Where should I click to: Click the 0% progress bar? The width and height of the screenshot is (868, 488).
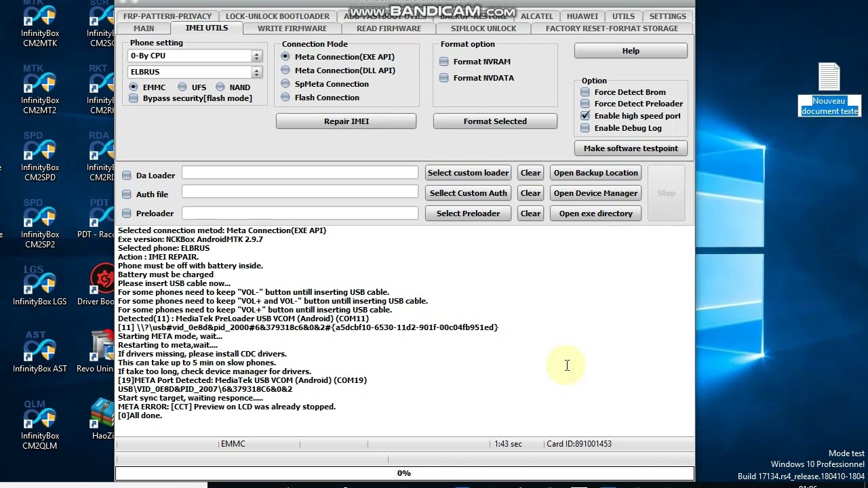coord(405,473)
